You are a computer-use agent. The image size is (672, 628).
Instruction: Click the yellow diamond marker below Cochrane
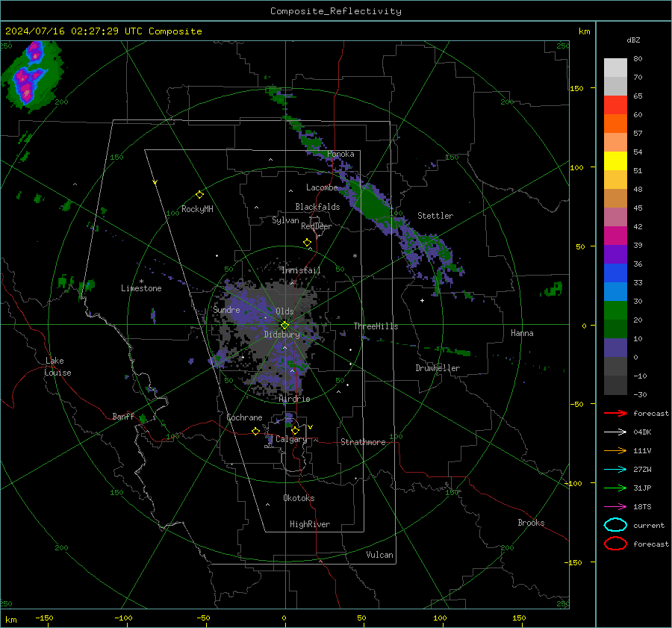(255, 431)
